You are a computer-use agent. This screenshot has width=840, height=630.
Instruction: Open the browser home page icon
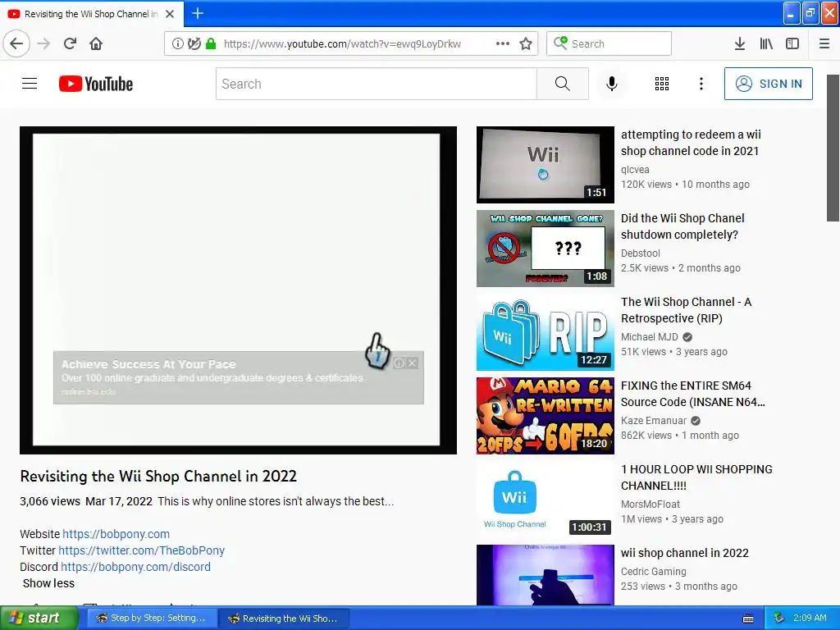coord(96,43)
